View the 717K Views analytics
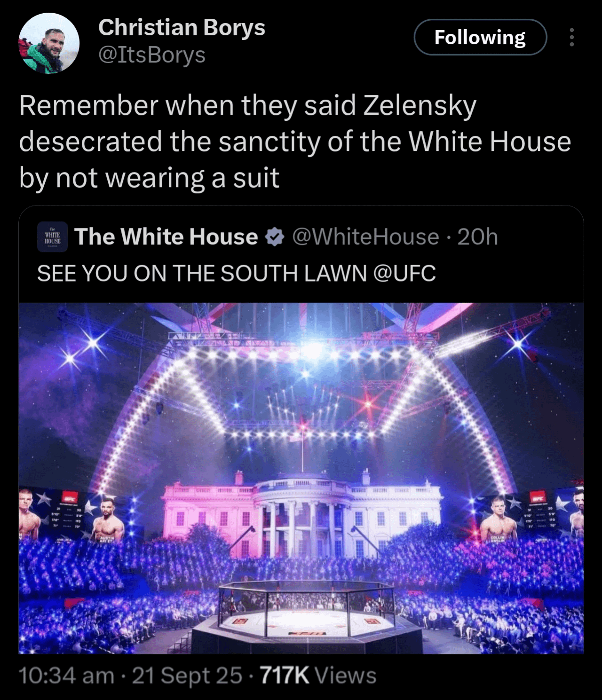The image size is (602, 700). click(x=318, y=676)
